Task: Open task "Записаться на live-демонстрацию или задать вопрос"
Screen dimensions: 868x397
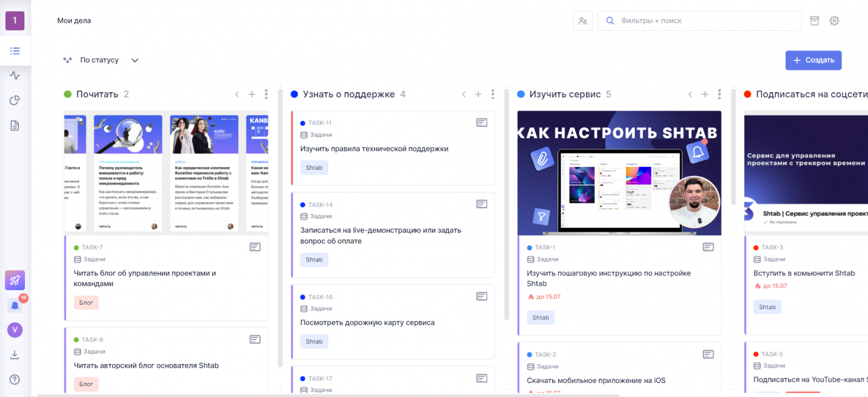Action: [381, 235]
